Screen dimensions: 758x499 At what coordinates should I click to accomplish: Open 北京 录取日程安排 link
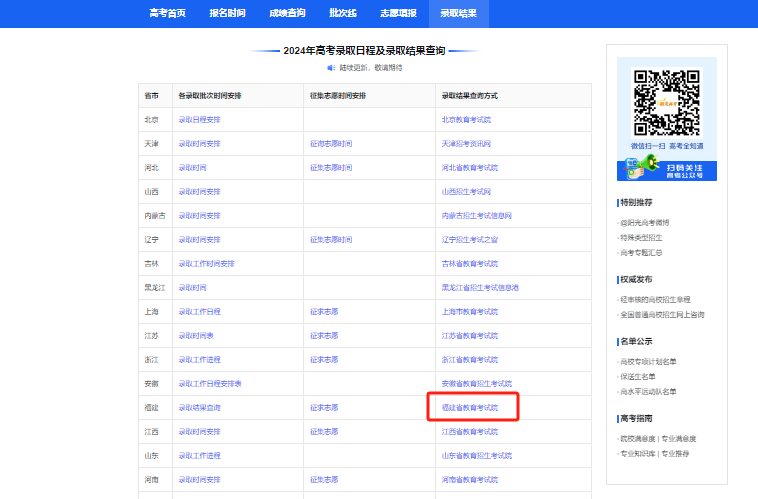point(199,119)
